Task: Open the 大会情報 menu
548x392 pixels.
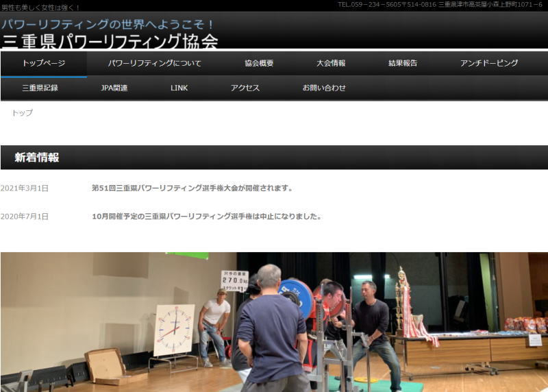Action: [x=331, y=63]
